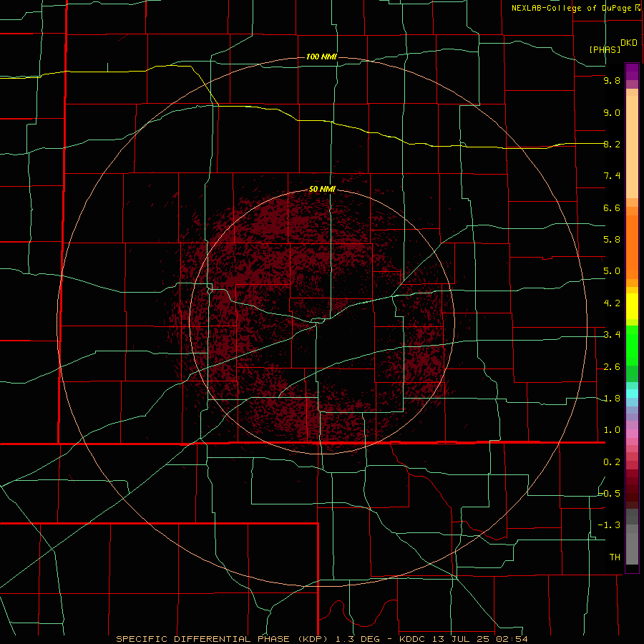
Task: Click the 9.0 value on the color scale
Action: (x=612, y=112)
